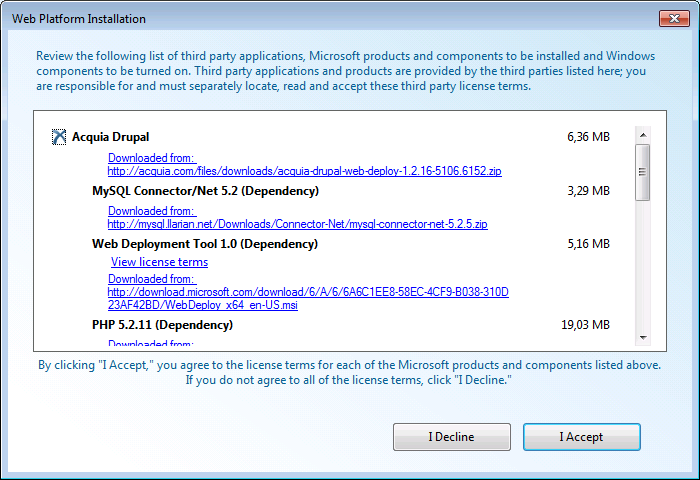The width and height of the screenshot is (700, 480).
Task: Close the Web Platform Installation dialog
Action: (x=674, y=18)
